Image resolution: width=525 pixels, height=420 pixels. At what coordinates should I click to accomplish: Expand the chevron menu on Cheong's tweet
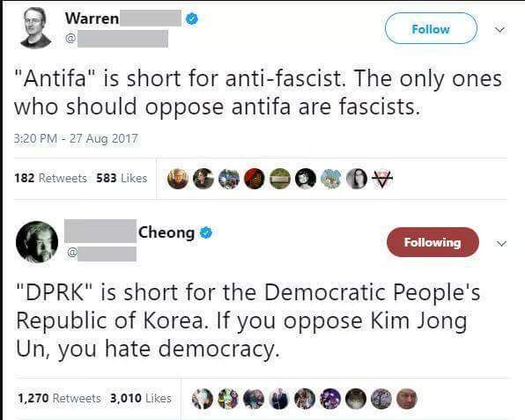pyautogui.click(x=501, y=244)
